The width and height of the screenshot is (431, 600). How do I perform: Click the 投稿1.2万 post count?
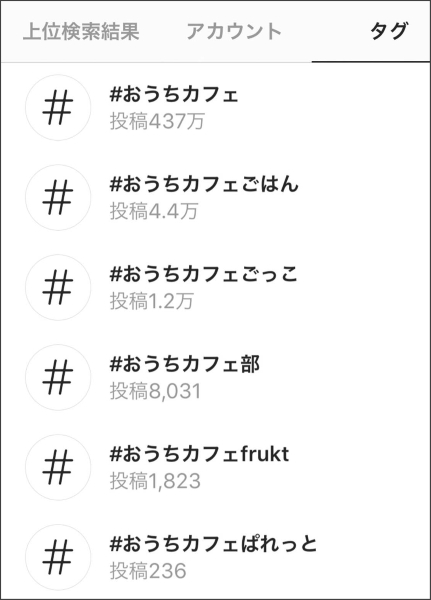pos(152,301)
